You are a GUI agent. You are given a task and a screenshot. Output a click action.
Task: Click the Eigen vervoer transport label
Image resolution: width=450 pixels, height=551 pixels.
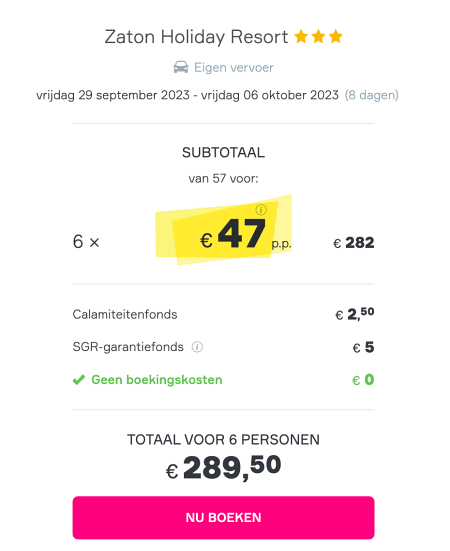click(x=234, y=67)
